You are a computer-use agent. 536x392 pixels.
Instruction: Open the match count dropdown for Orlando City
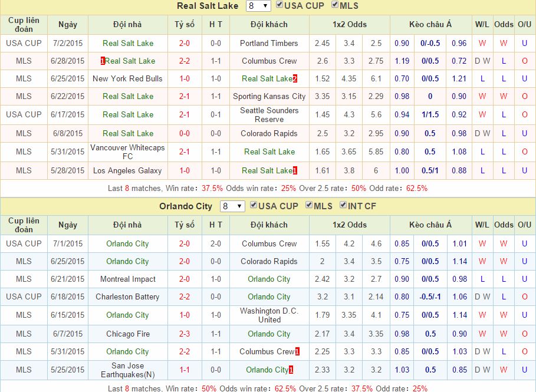point(232,206)
